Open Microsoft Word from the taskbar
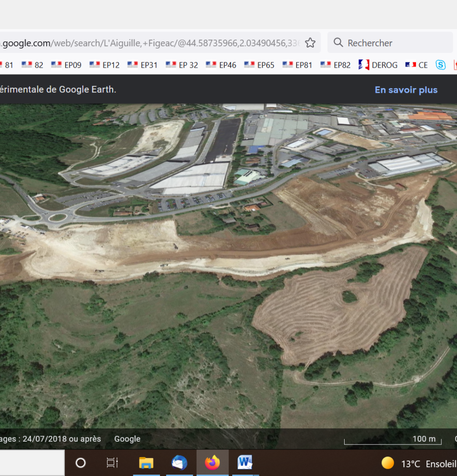Viewport: 457px width, 476px height. click(x=245, y=463)
